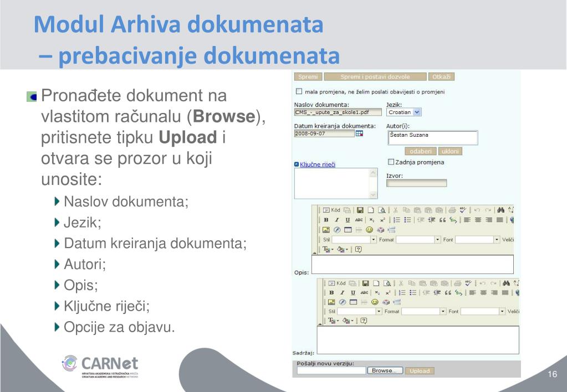Click Bold in the Sadržaj editor toolbar

pyautogui.click(x=331, y=293)
